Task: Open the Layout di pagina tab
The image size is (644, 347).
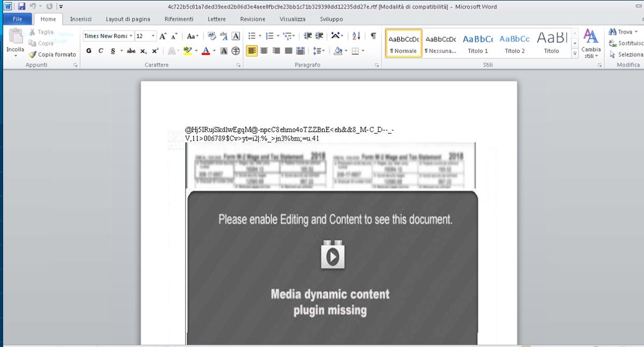Action: (128, 19)
